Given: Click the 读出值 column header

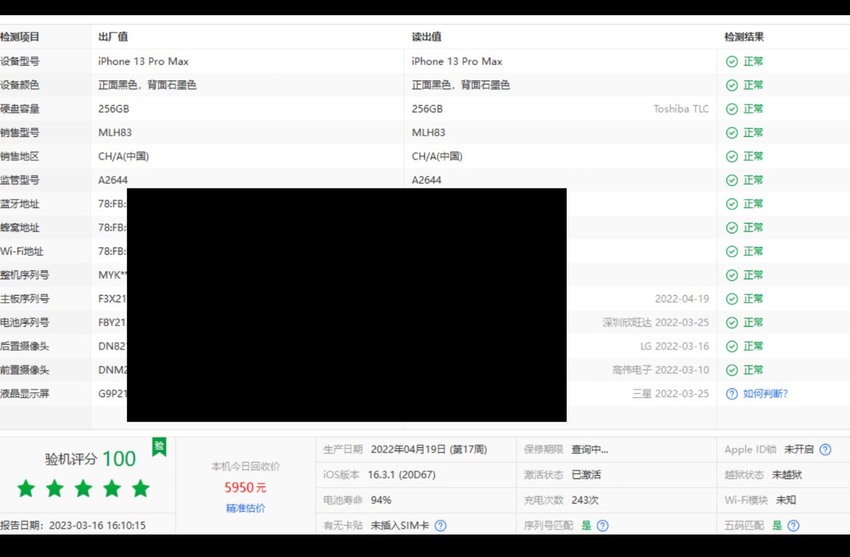Looking at the screenshot, I should pos(426,37).
